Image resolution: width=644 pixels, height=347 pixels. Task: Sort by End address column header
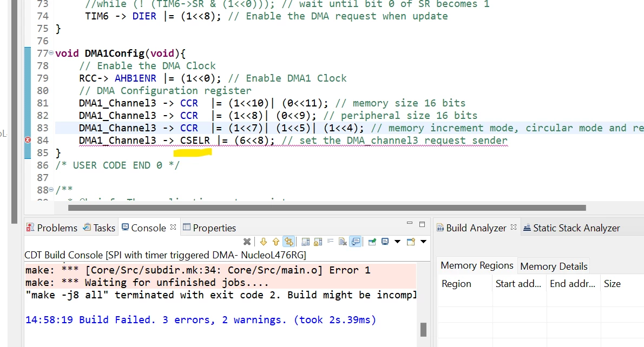pyautogui.click(x=573, y=283)
